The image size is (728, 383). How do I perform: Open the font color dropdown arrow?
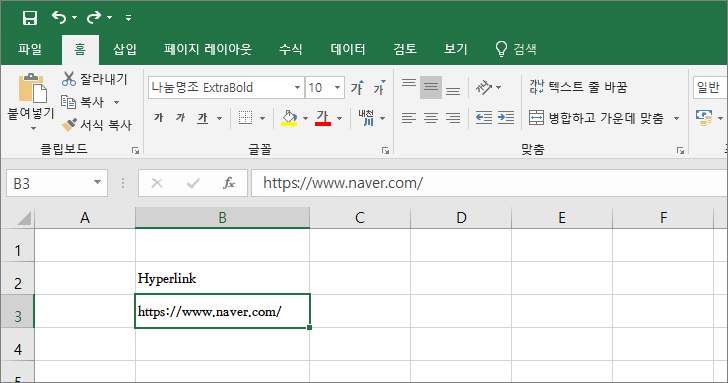(x=339, y=119)
